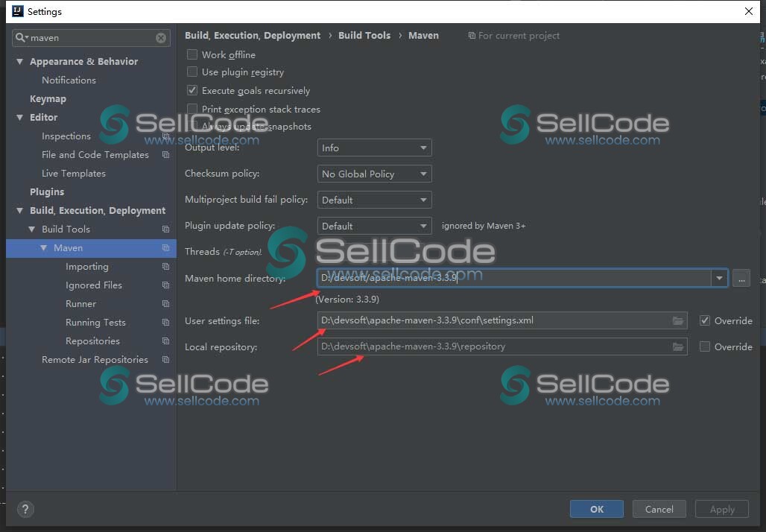
Task: Open the Plugins settings page
Action: point(47,192)
